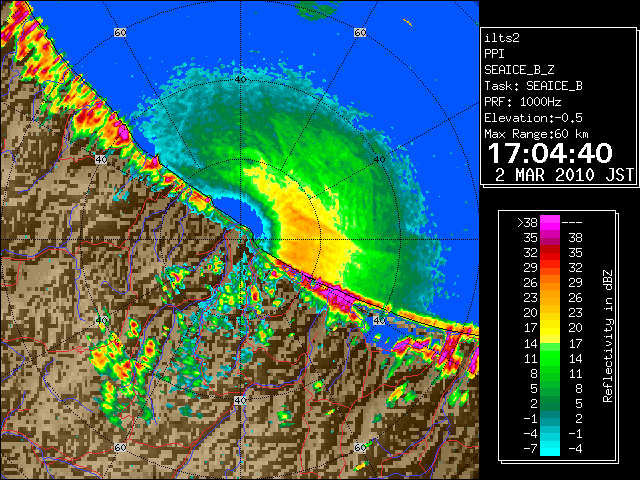Click the 'SEAICE_B_Z' product name
The height and width of the screenshot is (480, 640).
click(519, 70)
